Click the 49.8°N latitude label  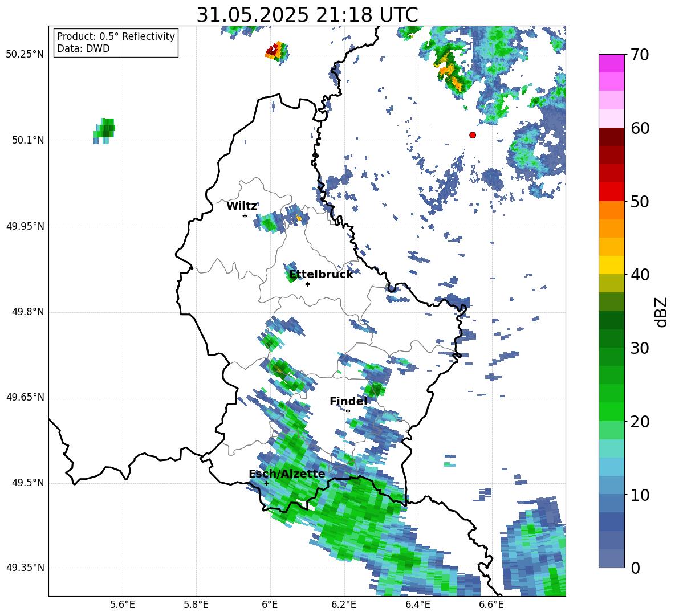28,312
